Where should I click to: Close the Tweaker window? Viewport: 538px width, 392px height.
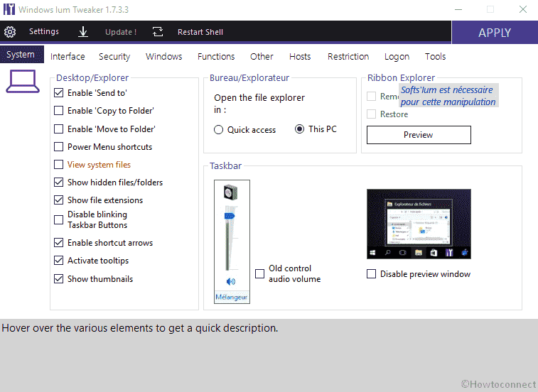coord(522,9)
